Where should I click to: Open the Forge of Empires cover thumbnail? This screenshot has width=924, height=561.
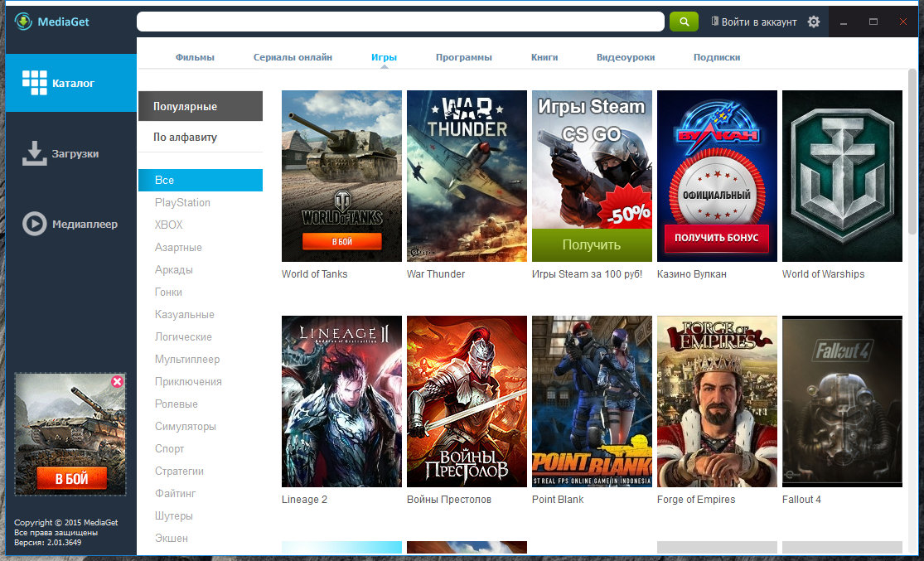click(717, 401)
